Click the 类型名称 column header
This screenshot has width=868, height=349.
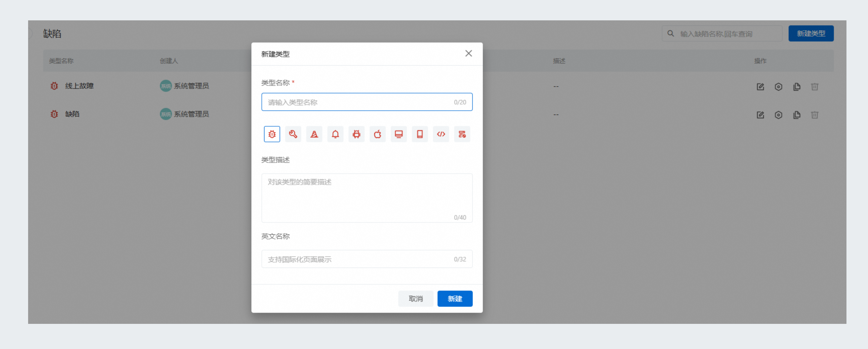61,61
